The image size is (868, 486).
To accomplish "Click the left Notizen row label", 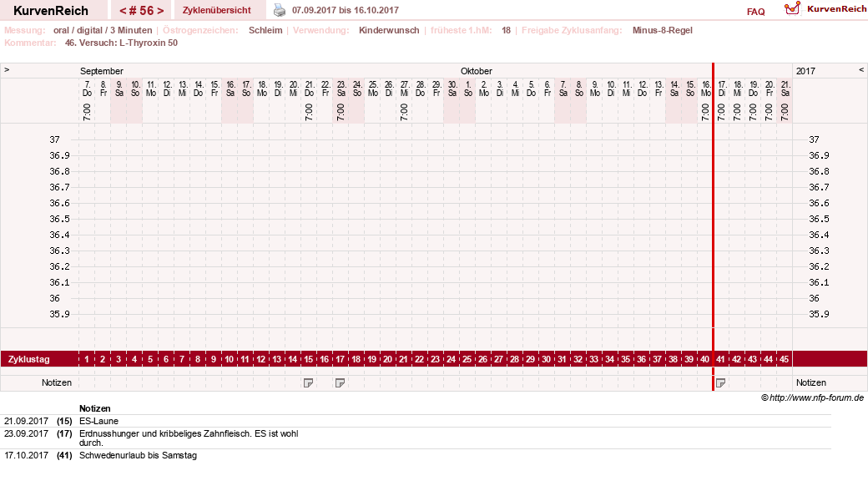I will pos(57,383).
